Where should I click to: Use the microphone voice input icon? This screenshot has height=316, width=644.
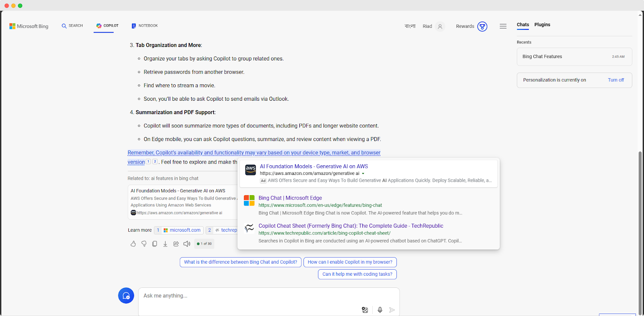point(380,310)
